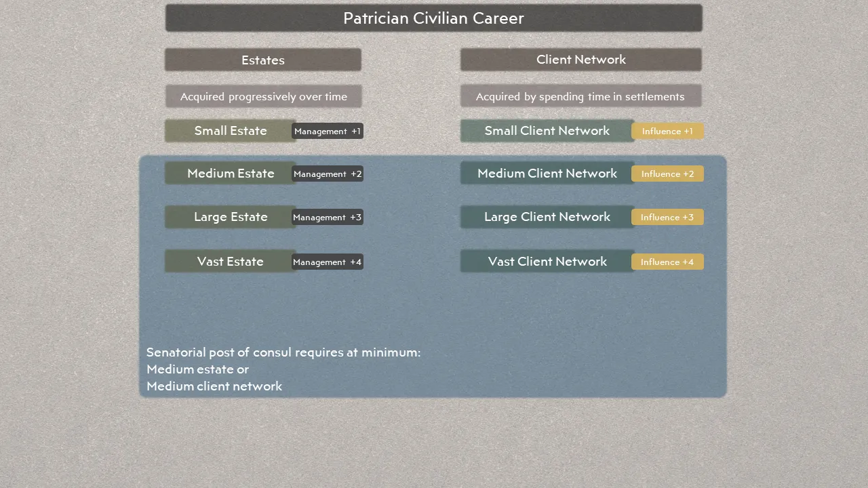The image size is (868, 488).
Task: Click 'Senatorial post of consul requires' line
Action: (283, 352)
